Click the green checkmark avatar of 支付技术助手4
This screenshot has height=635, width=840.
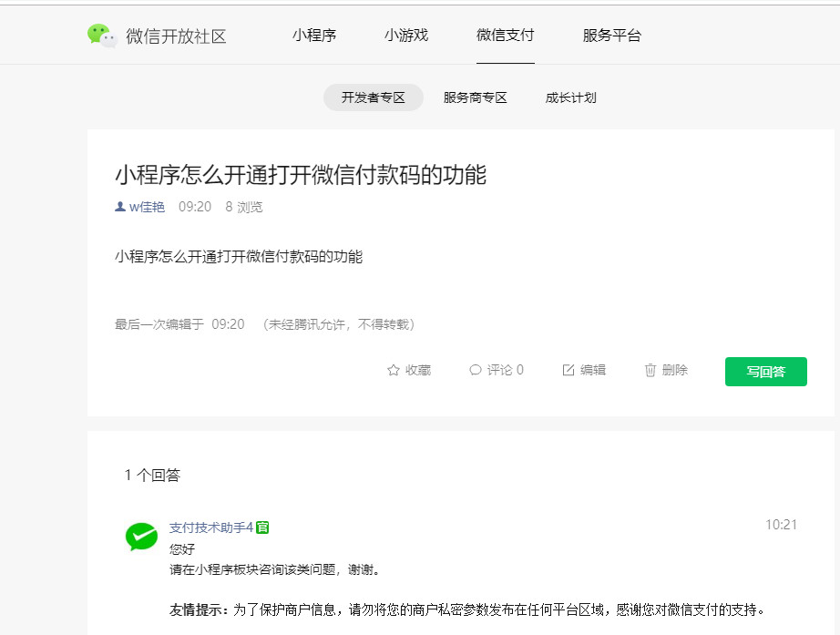[x=141, y=537]
